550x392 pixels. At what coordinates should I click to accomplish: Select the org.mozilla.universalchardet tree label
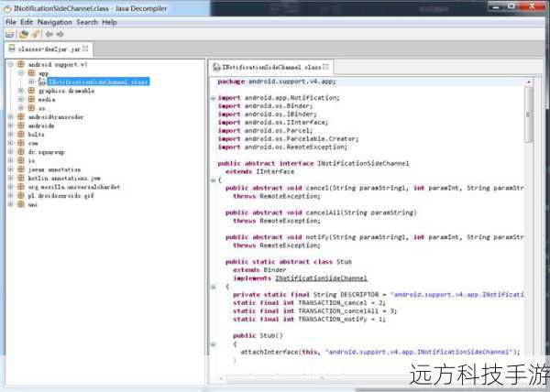(74, 187)
